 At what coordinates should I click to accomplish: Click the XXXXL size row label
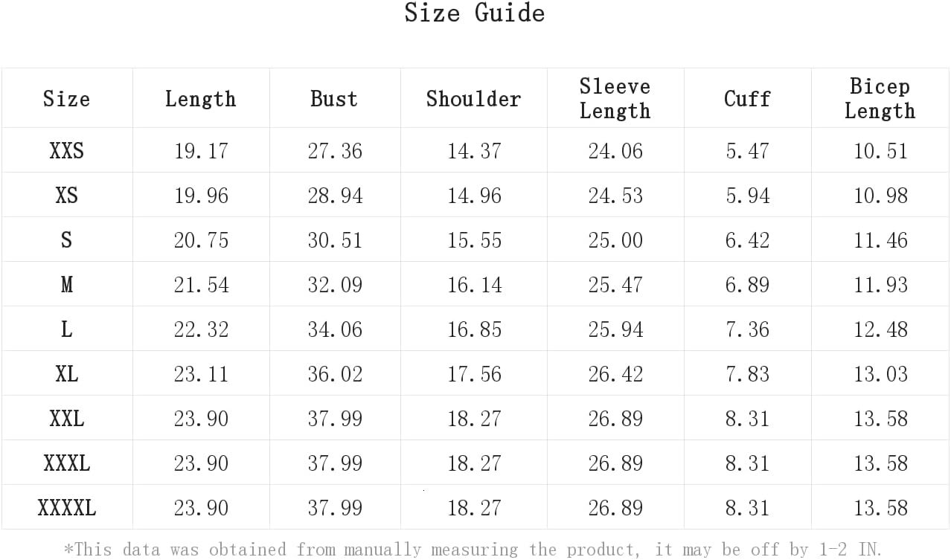[66, 508]
